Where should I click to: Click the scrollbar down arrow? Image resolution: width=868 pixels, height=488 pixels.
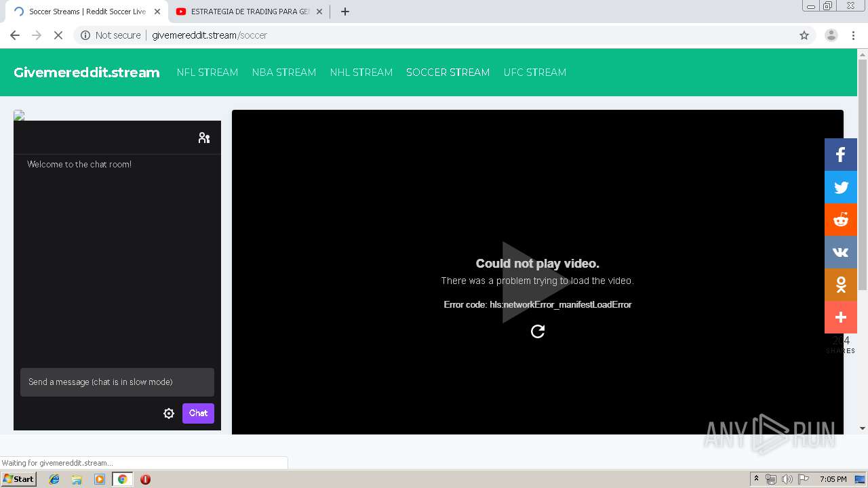(x=863, y=428)
